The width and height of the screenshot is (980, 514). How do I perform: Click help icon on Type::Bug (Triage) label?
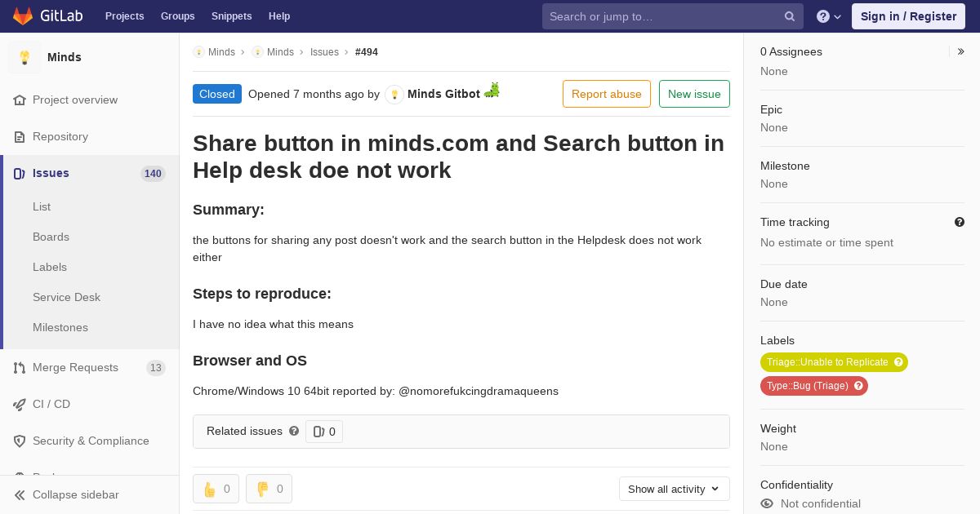coord(858,386)
